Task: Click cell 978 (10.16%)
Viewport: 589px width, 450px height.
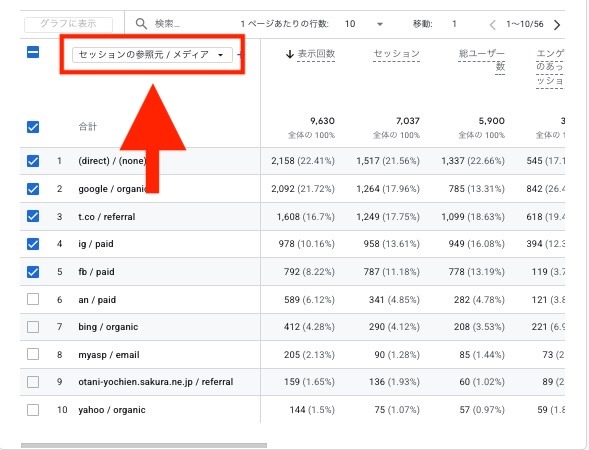Action: pos(307,244)
